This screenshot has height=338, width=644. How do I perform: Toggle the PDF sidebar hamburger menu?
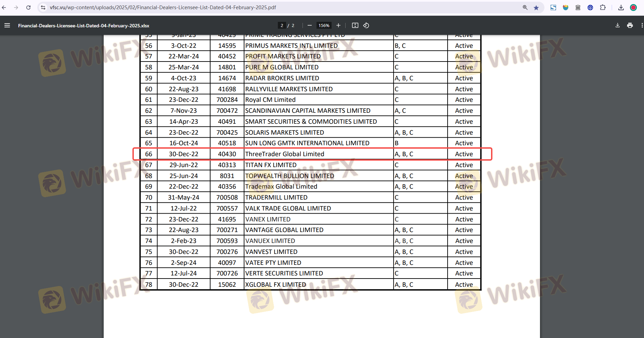click(x=7, y=25)
